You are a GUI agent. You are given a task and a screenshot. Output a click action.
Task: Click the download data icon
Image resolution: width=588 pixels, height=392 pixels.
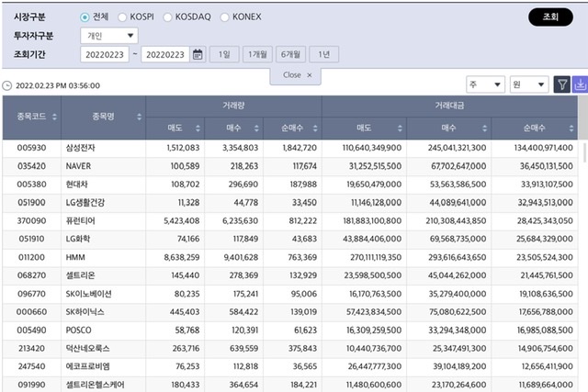click(x=580, y=84)
